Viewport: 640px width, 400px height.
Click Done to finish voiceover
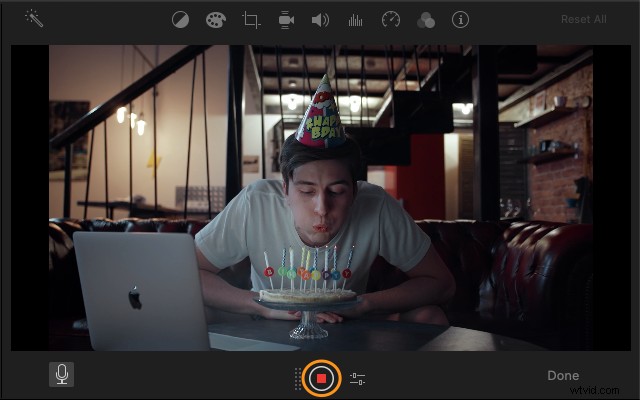pos(563,376)
